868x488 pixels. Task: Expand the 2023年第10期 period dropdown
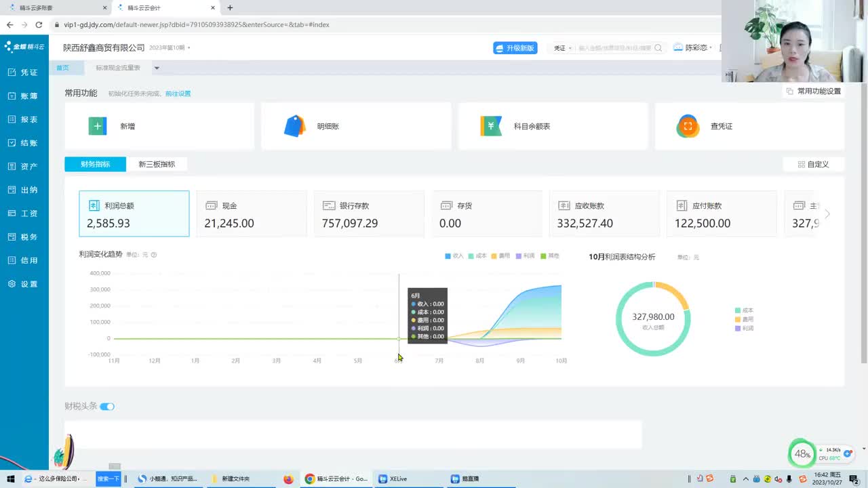170,48
